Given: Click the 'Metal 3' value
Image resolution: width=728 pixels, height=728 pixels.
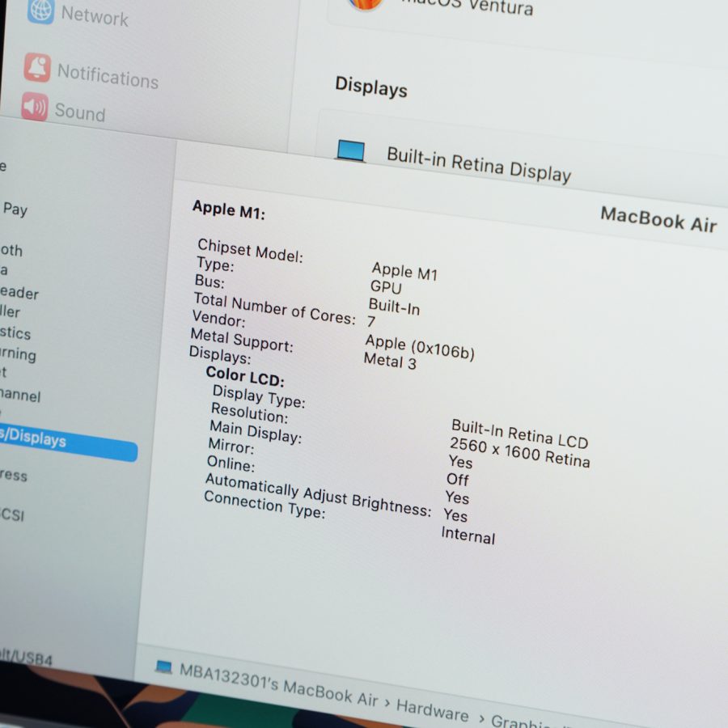Looking at the screenshot, I should [390, 361].
